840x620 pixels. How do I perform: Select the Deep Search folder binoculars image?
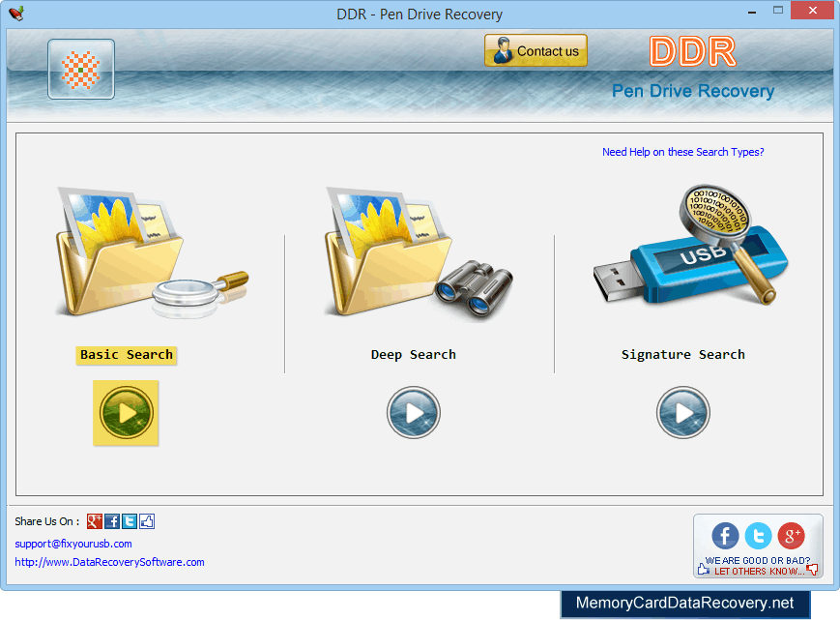click(x=420, y=253)
